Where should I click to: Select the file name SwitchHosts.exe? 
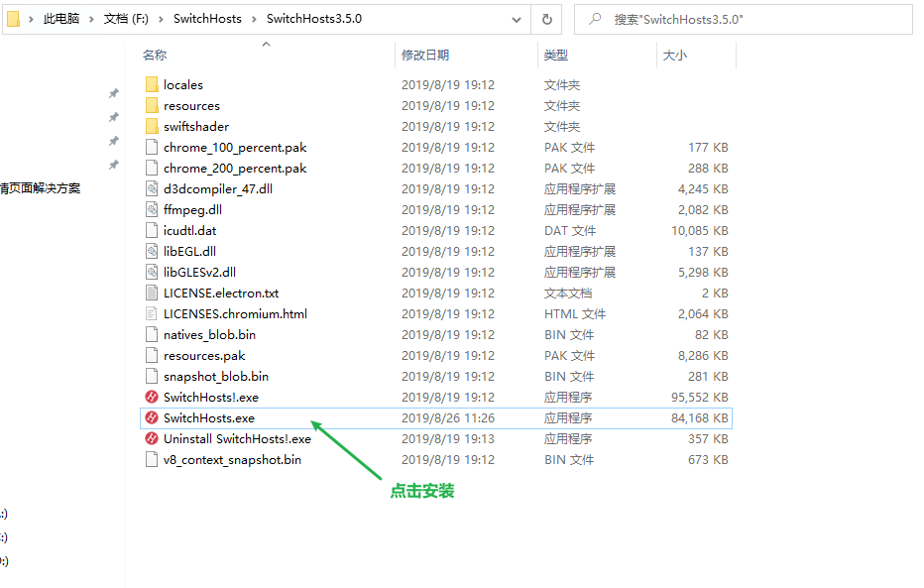click(209, 417)
